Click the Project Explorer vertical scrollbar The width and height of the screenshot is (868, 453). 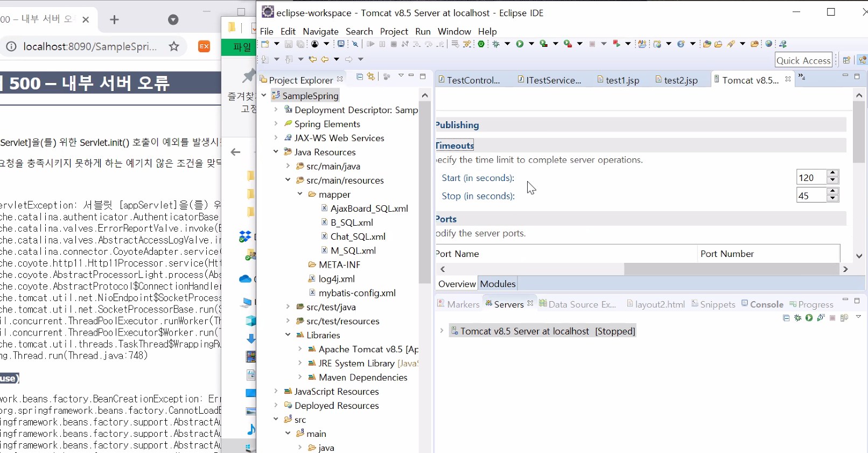[424, 192]
